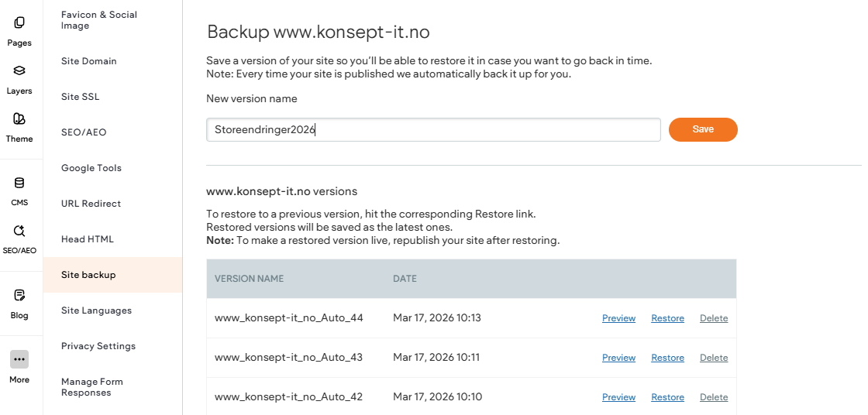Open the Site SSL menu item
Screen dimensions: 868x415
pos(80,97)
